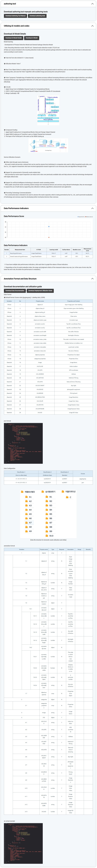Collapse the authoring tool section chevron
The width and height of the screenshot is (97, 868).
92,4
